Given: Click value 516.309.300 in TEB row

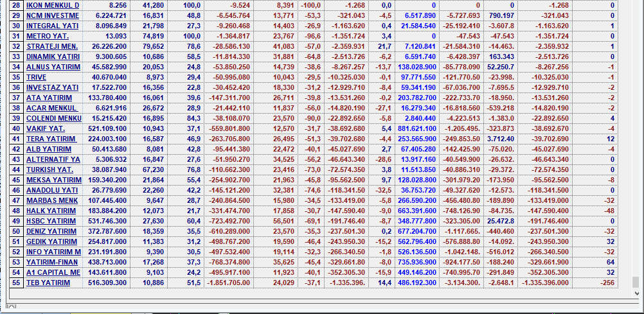Looking at the screenshot, I should pos(108,283).
